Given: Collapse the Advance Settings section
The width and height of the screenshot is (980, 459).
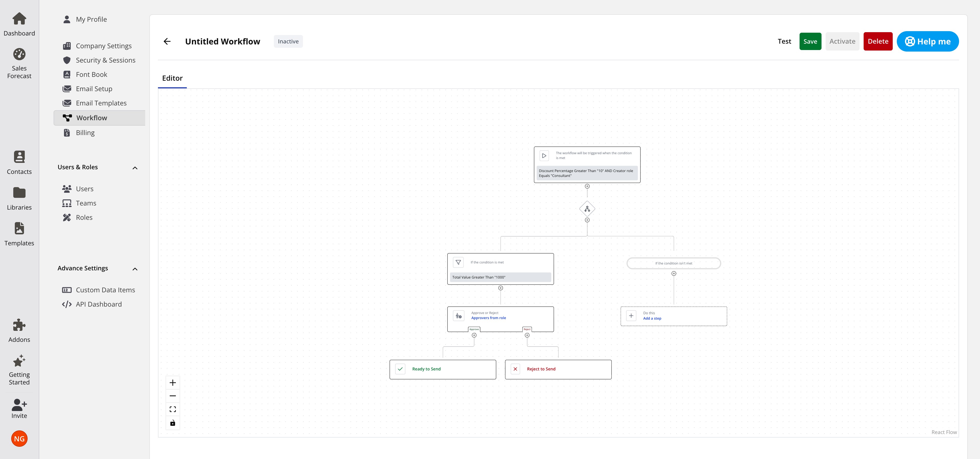Looking at the screenshot, I should pos(135,269).
